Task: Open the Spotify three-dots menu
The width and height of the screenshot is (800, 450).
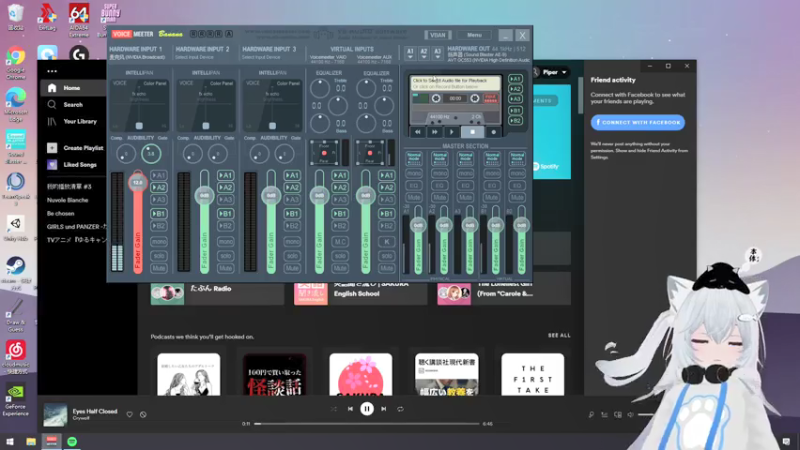Action: (x=52, y=71)
